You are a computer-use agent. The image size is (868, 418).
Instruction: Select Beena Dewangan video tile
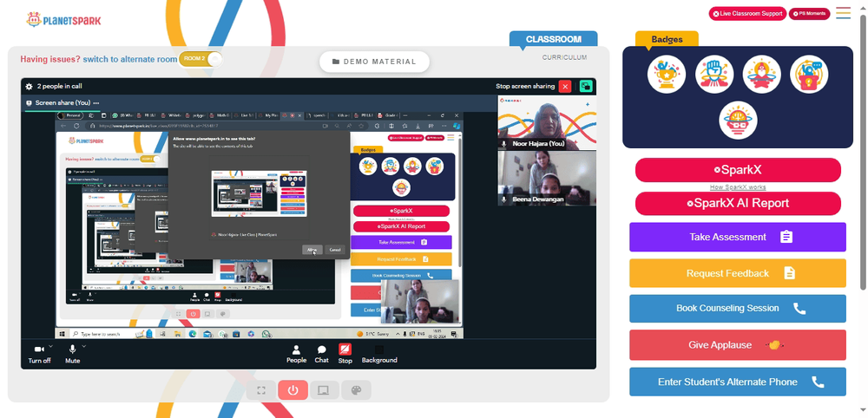point(547,178)
